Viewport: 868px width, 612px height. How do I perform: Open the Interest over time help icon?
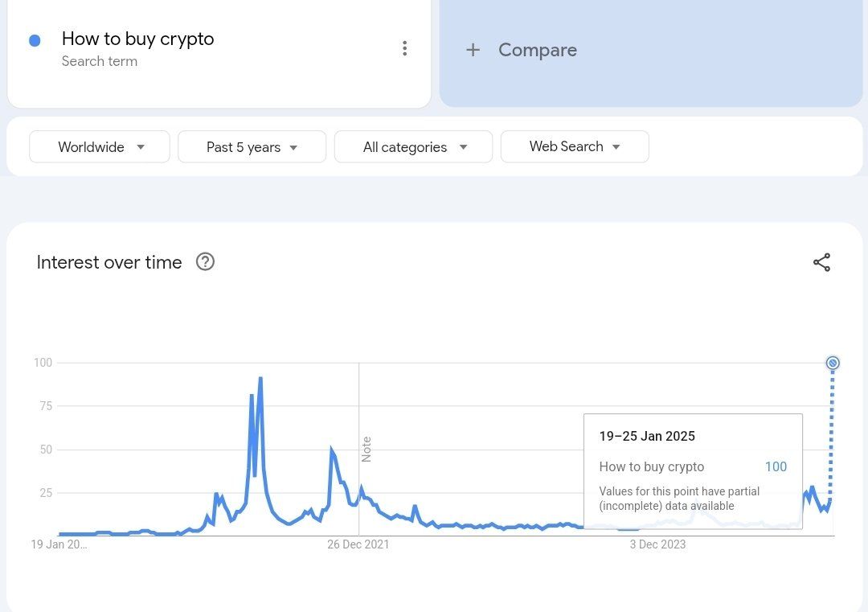(205, 262)
